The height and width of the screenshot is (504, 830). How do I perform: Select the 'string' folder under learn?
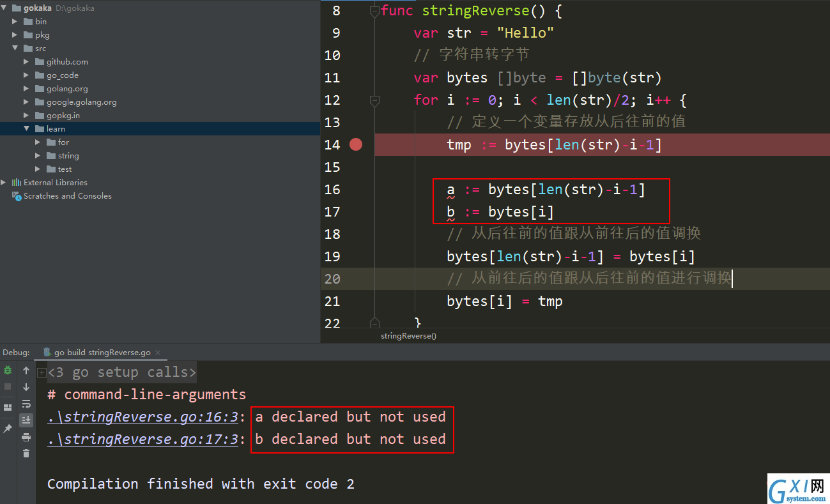tap(68, 156)
